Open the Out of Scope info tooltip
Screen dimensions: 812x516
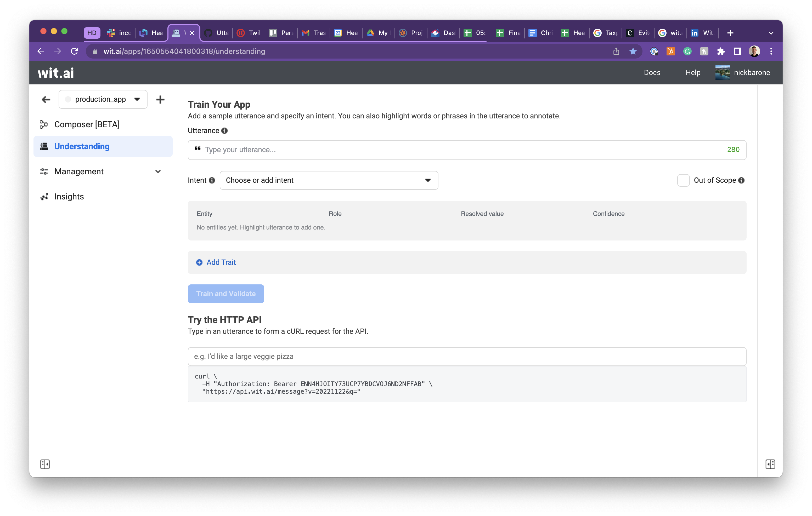click(741, 180)
